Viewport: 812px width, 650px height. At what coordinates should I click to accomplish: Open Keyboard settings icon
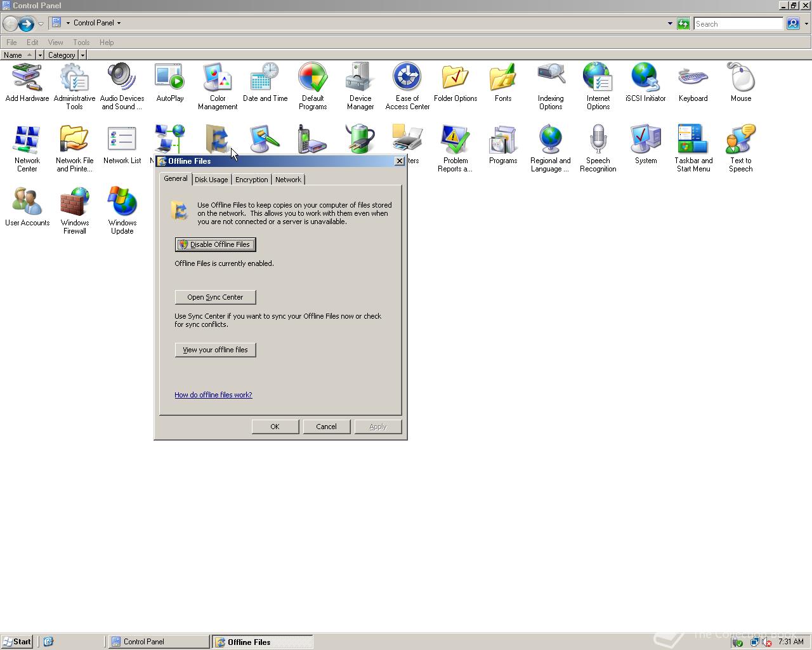(693, 83)
